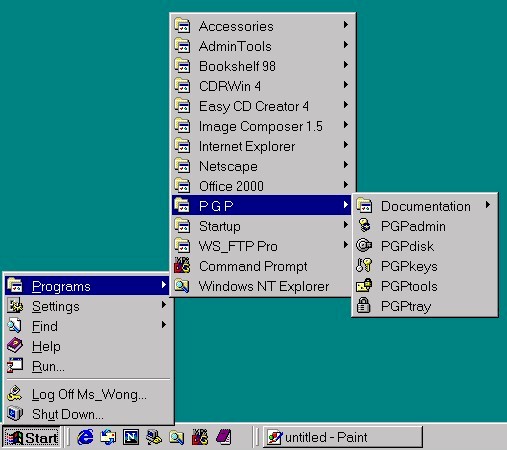Click the PGPkeys keys icon

(364, 266)
